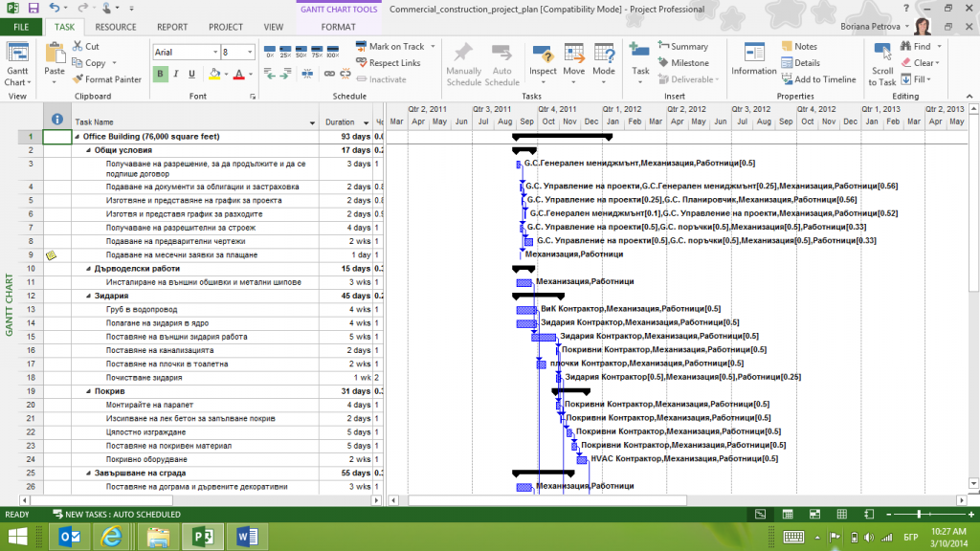The width and height of the screenshot is (980, 551).
Task: Set 25% complete progress icon
Action: click(x=285, y=52)
